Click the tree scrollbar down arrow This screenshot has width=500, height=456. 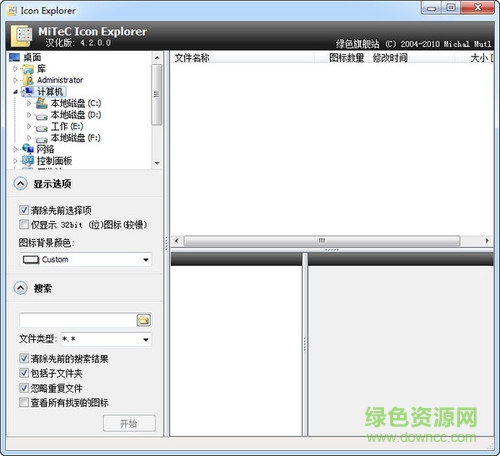(157, 163)
